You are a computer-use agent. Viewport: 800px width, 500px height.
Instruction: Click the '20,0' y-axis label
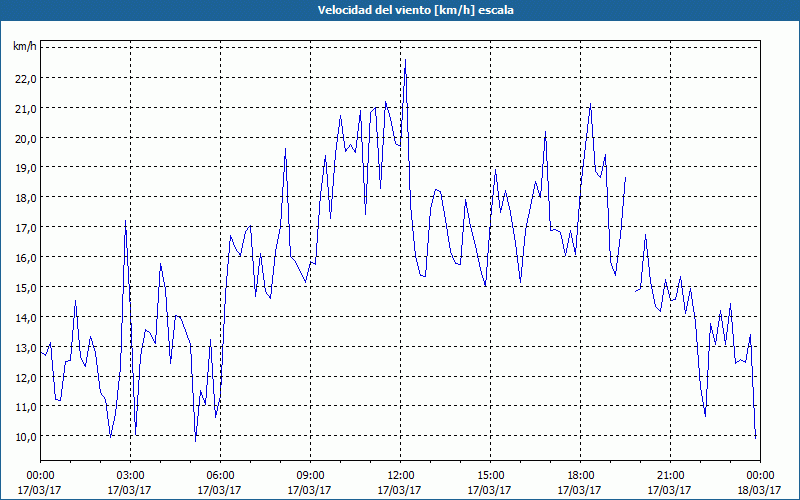[25, 139]
